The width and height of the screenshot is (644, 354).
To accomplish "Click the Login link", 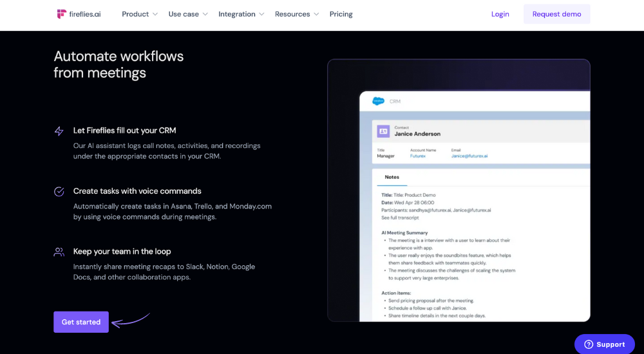I will click(500, 14).
